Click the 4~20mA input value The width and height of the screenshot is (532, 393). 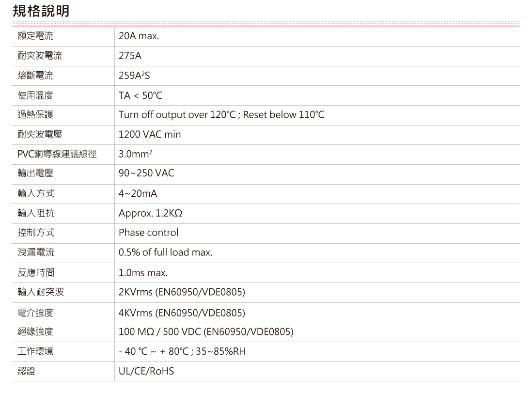[138, 194]
